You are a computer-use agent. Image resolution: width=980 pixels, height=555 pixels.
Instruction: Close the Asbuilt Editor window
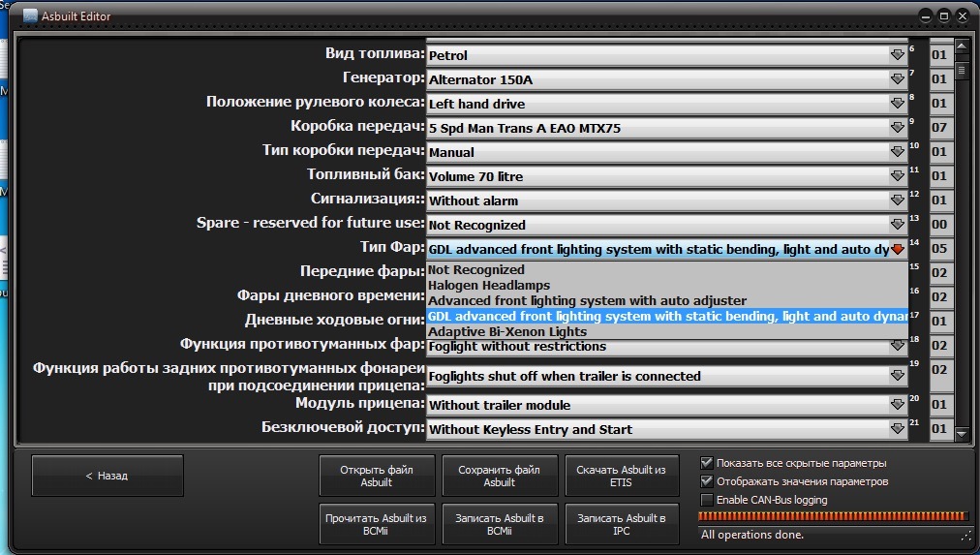point(962,16)
